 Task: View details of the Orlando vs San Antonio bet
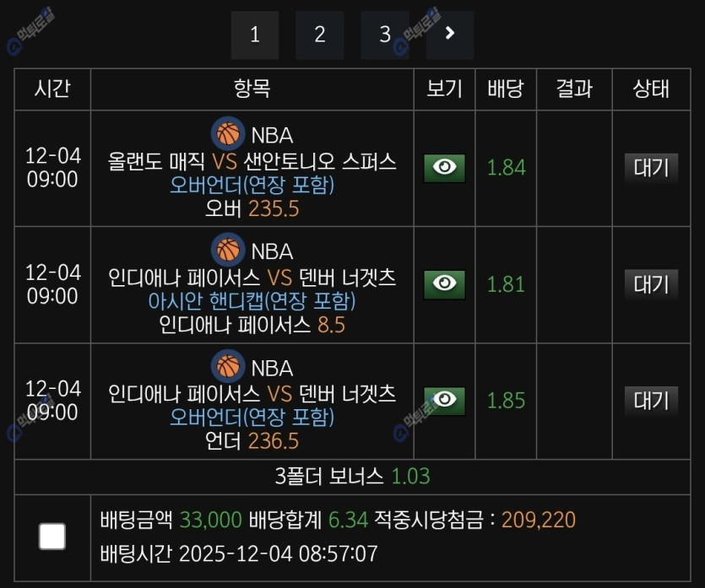point(444,168)
